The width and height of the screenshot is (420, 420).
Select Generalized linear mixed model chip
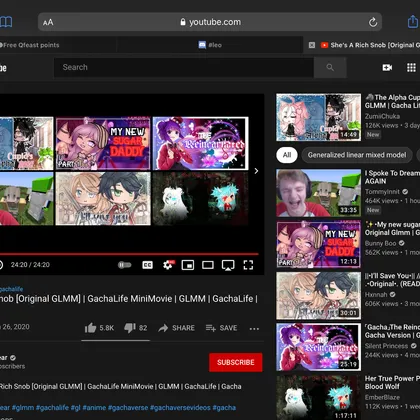point(357,155)
